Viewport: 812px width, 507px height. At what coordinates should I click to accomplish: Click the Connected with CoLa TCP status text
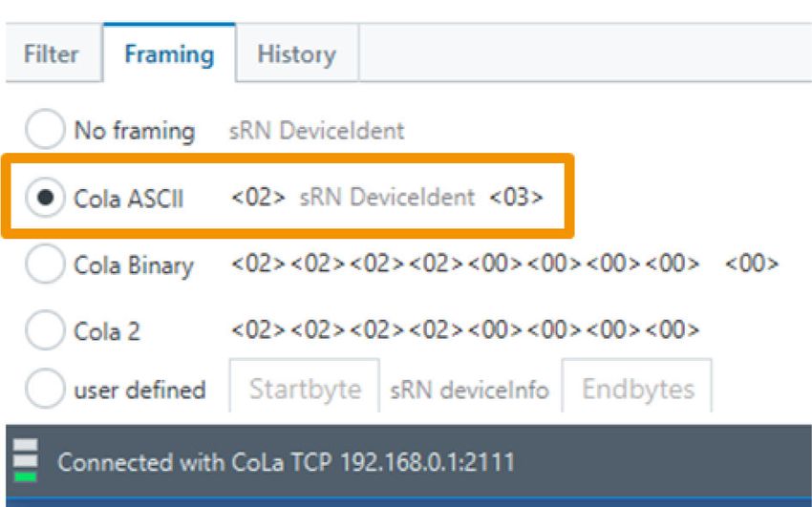[x=286, y=462]
